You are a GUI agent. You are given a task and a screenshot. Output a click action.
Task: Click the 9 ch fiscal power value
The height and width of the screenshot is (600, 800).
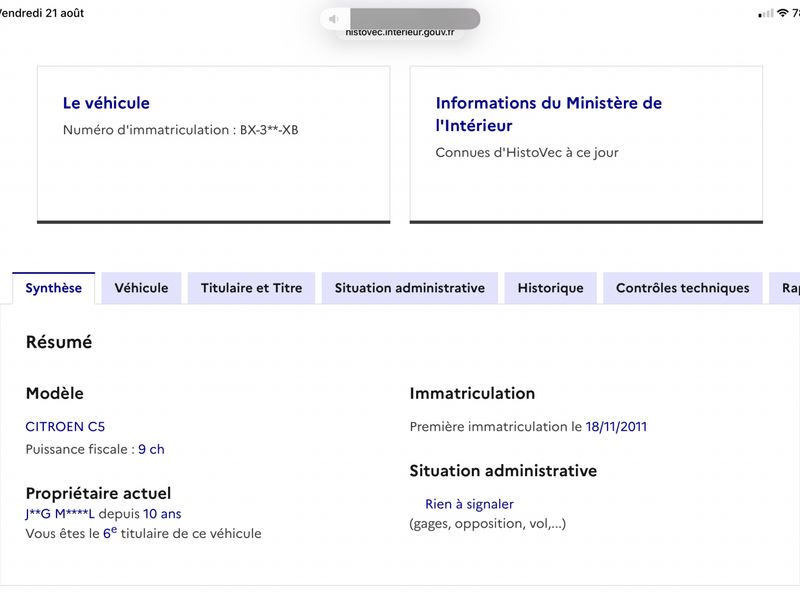tap(151, 449)
